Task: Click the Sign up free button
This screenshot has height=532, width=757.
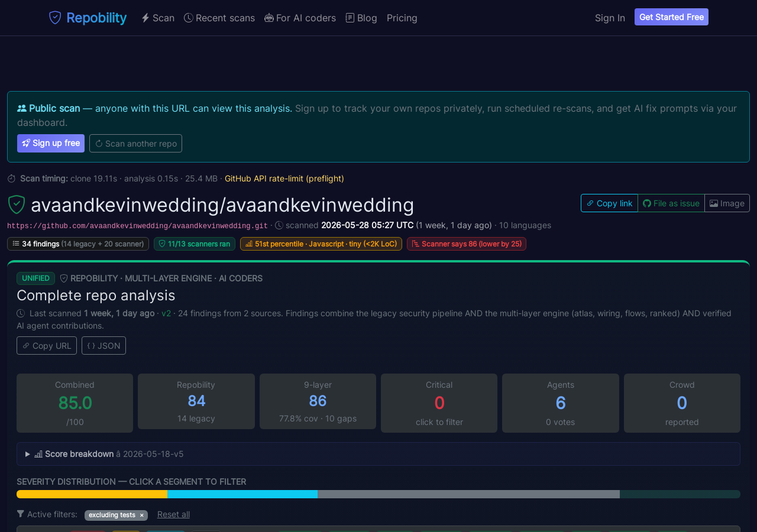Action: pyautogui.click(x=51, y=143)
